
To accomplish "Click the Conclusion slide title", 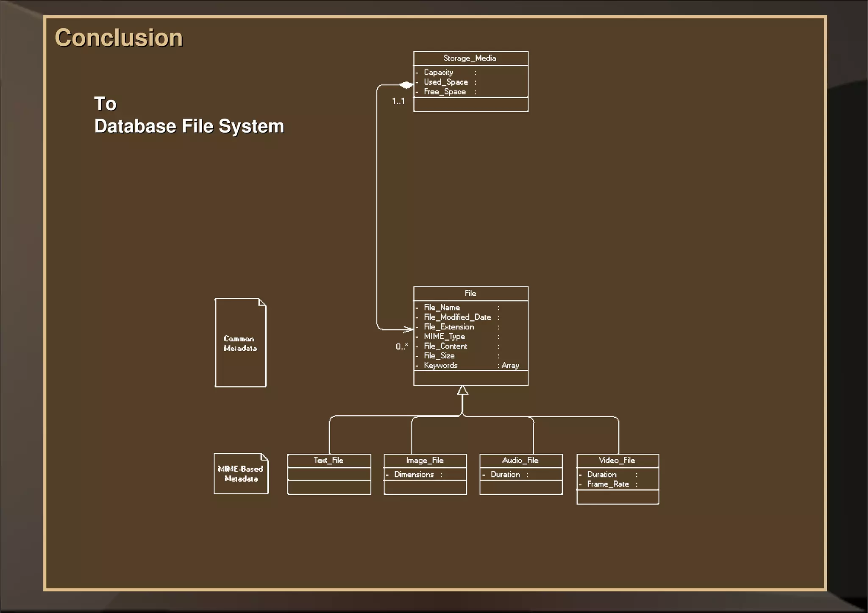I will 119,38.
